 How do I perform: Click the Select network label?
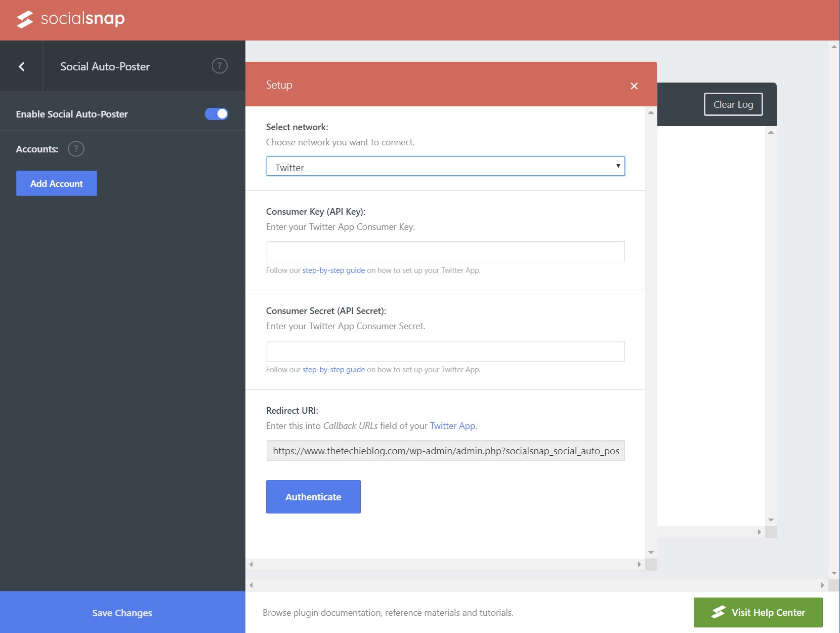click(x=297, y=127)
